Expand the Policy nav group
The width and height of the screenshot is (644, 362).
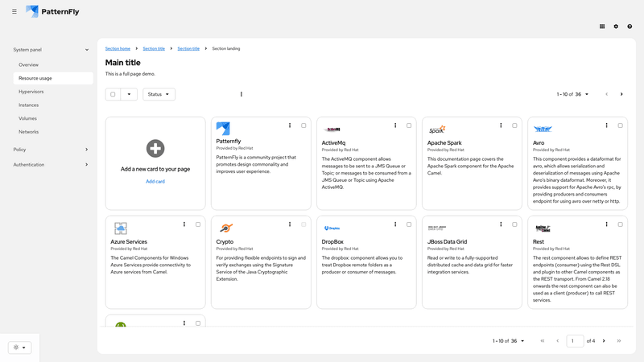coord(51,150)
